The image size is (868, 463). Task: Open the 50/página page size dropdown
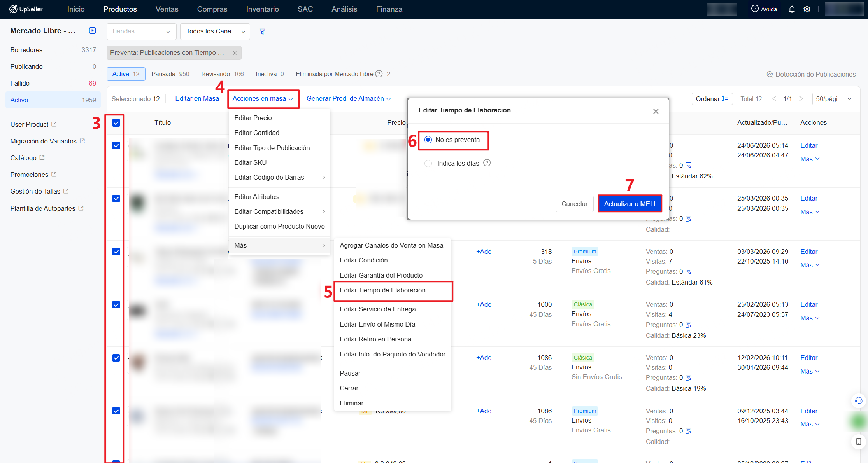coord(834,99)
